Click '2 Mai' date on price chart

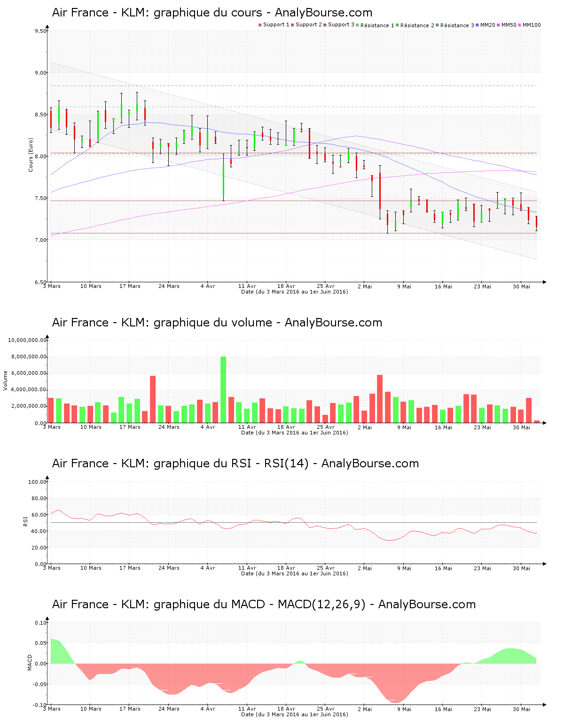tap(365, 286)
